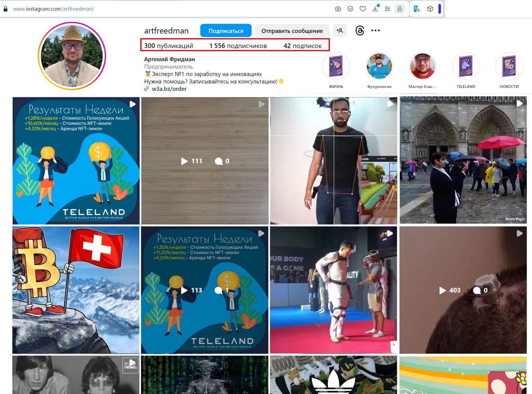Click the translate extension icon
Viewport: 532px width, 394px height.
pyautogui.click(x=417, y=9)
